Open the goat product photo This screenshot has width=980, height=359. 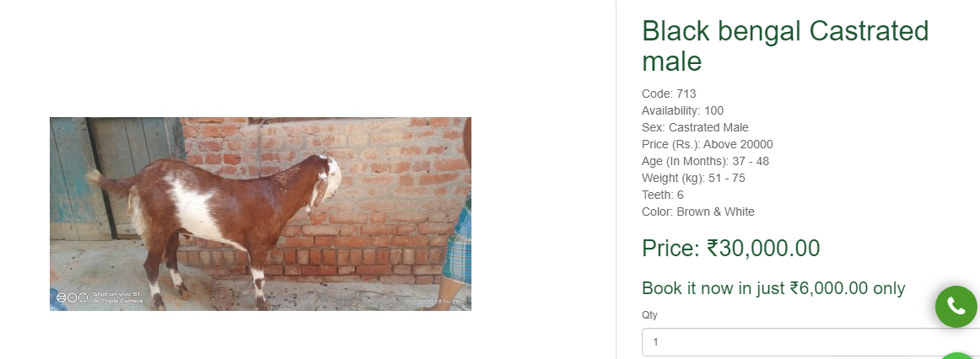[260, 213]
